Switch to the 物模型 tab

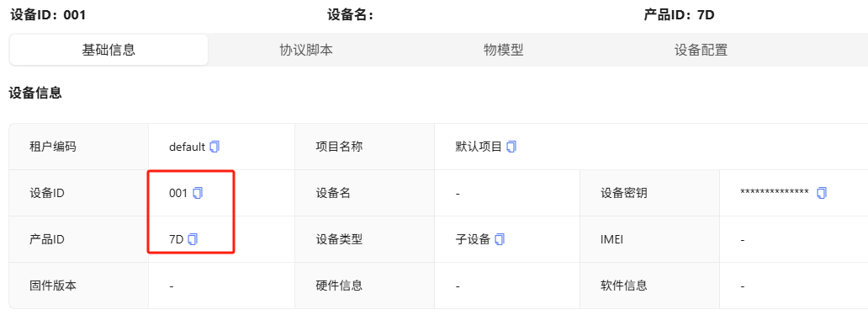tap(503, 50)
